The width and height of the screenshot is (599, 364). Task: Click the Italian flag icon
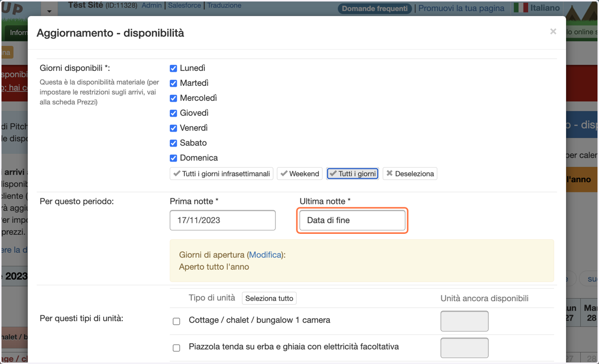coord(521,8)
